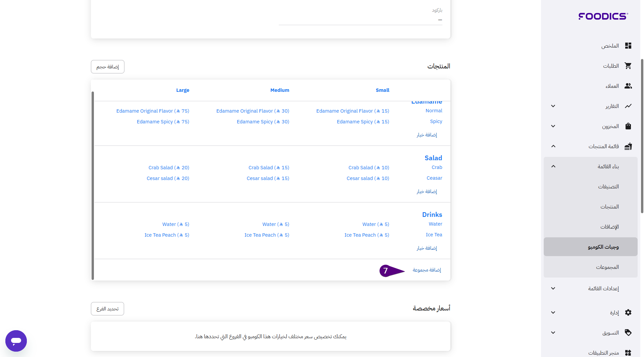Image resolution: width=644 pixels, height=357 pixels.
Task: Open the modifiers sidebar item
Action: pos(609,227)
